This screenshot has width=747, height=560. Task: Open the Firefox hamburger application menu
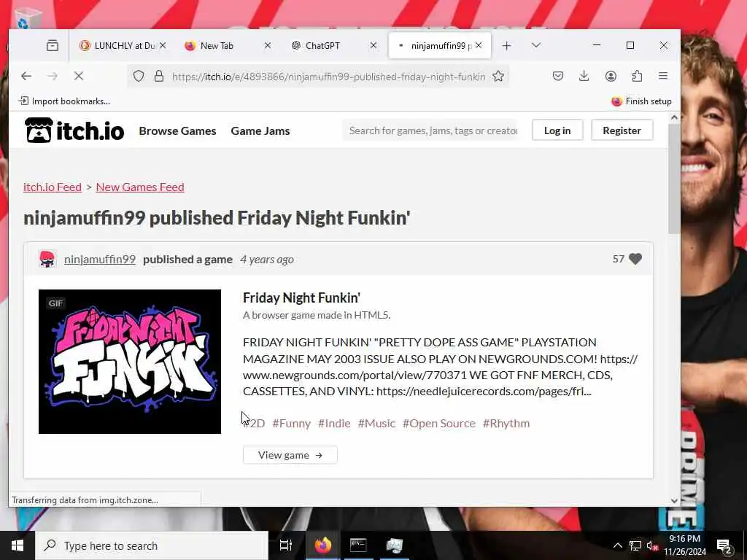point(663,76)
